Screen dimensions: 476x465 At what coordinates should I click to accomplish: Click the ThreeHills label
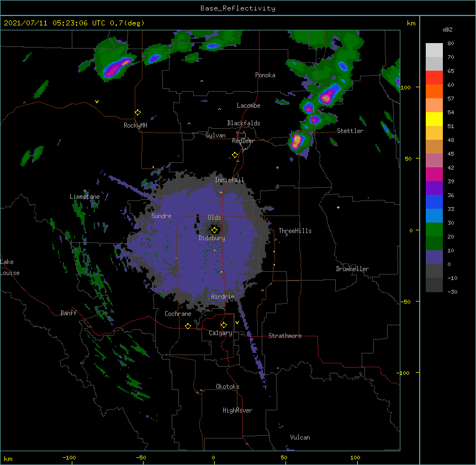[x=295, y=231]
